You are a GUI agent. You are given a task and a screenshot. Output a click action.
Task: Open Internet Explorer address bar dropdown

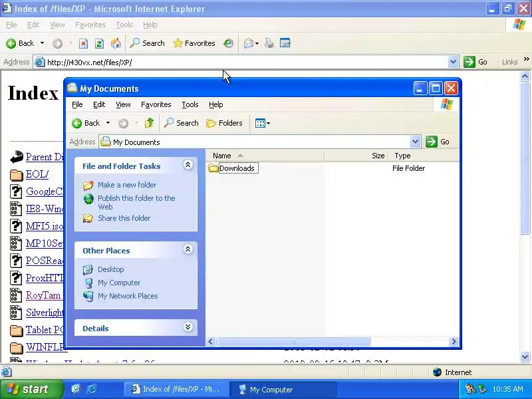[x=453, y=62]
